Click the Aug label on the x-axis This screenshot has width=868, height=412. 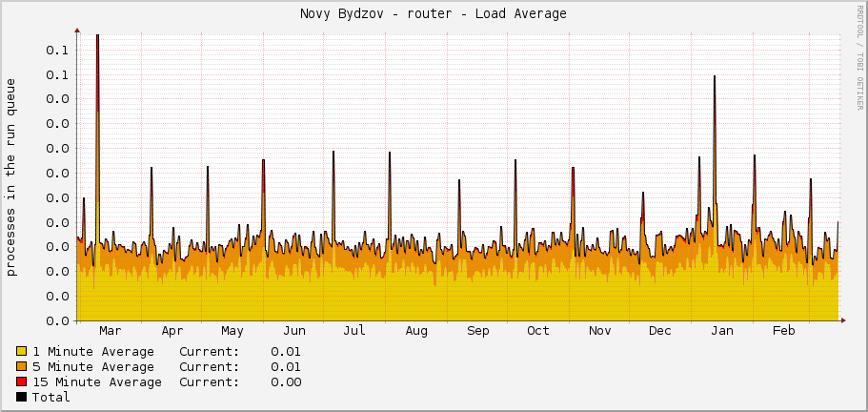tap(416, 331)
